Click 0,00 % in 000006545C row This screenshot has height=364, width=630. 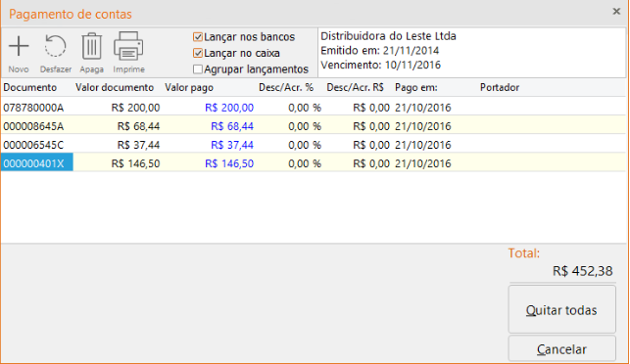click(x=305, y=145)
